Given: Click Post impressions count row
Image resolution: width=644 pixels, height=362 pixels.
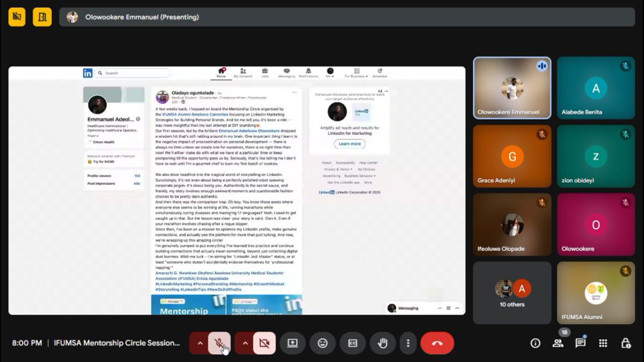Looking at the screenshot, I should tap(114, 183).
